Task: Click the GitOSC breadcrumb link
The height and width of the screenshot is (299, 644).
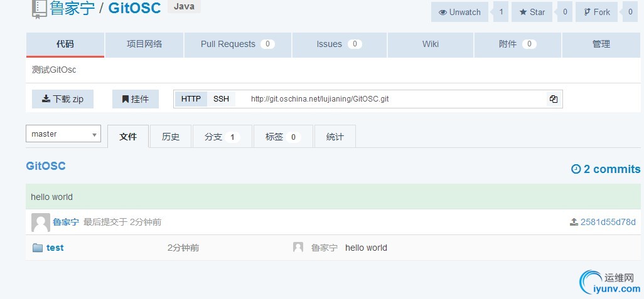Action: [x=46, y=166]
